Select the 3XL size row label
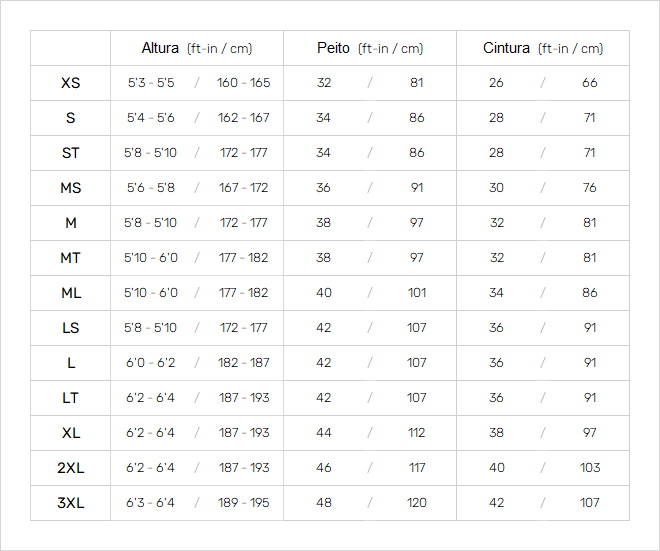660x551 pixels. click(70, 503)
